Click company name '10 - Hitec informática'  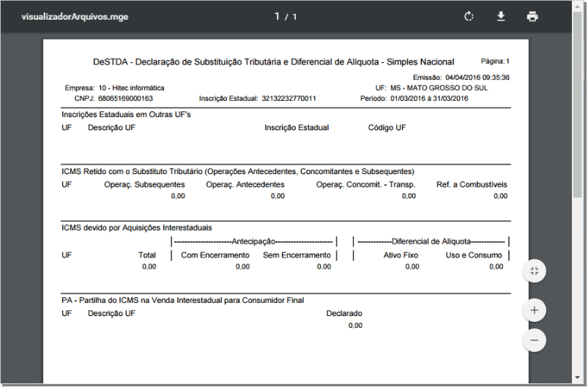[x=131, y=88]
